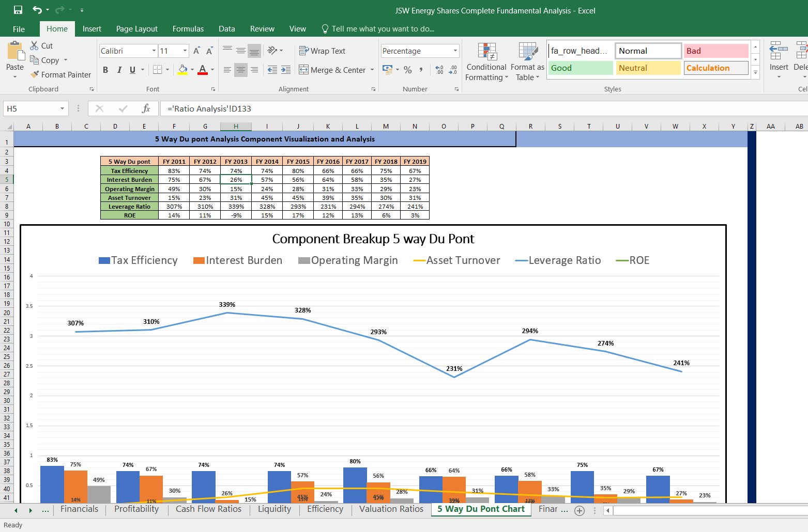
Task: Apply the Bad cell style
Action: tap(716, 51)
